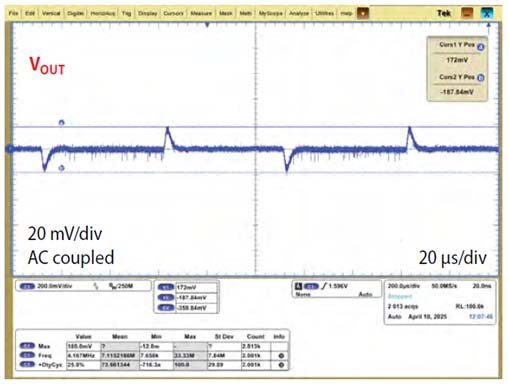This screenshot has width=508, height=384.
Task: Expand the menu bar dropdown arrow button
Action: pyautogui.click(x=363, y=13)
